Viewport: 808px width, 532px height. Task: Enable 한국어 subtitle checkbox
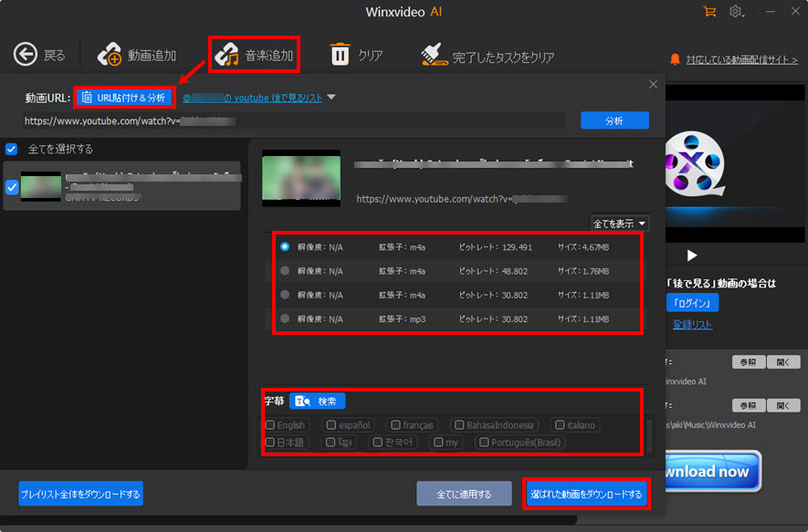tap(377, 442)
